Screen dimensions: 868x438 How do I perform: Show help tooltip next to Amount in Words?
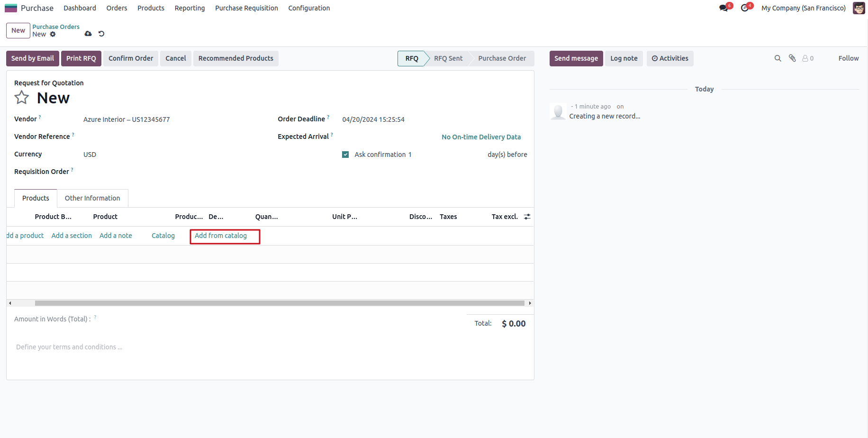click(95, 317)
